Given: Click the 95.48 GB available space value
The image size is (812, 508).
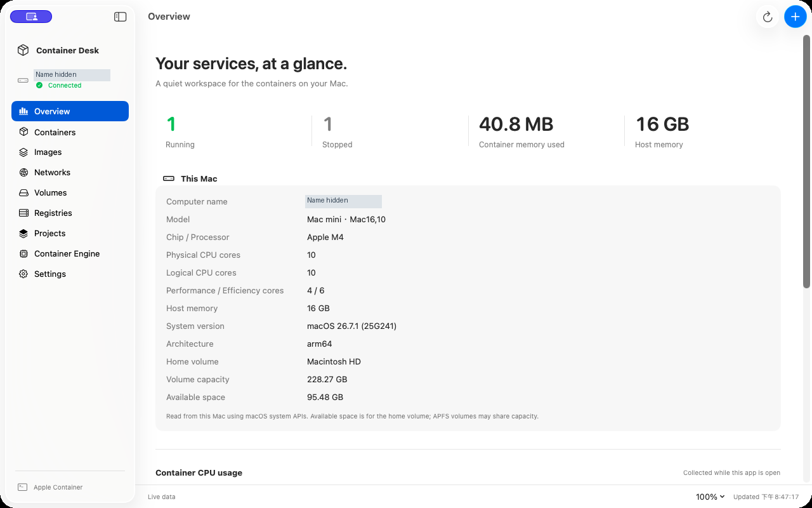Looking at the screenshot, I should (x=325, y=398).
